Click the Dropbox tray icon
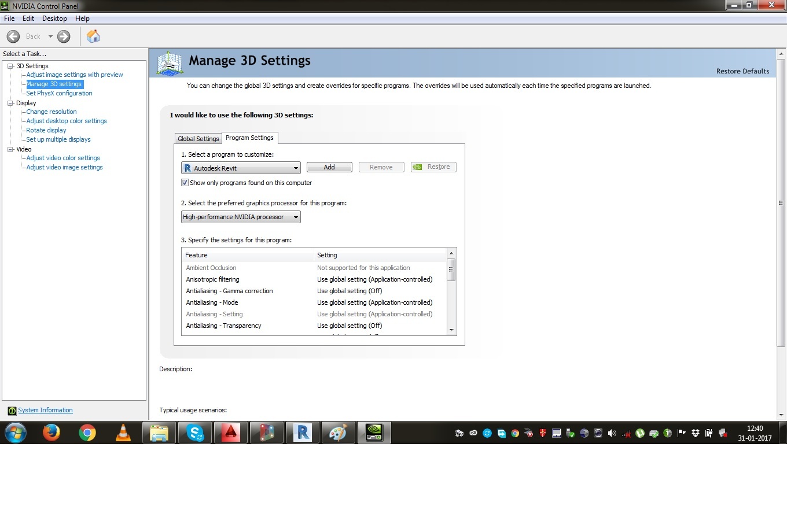Viewport: 787px width, 532px height. click(x=696, y=433)
